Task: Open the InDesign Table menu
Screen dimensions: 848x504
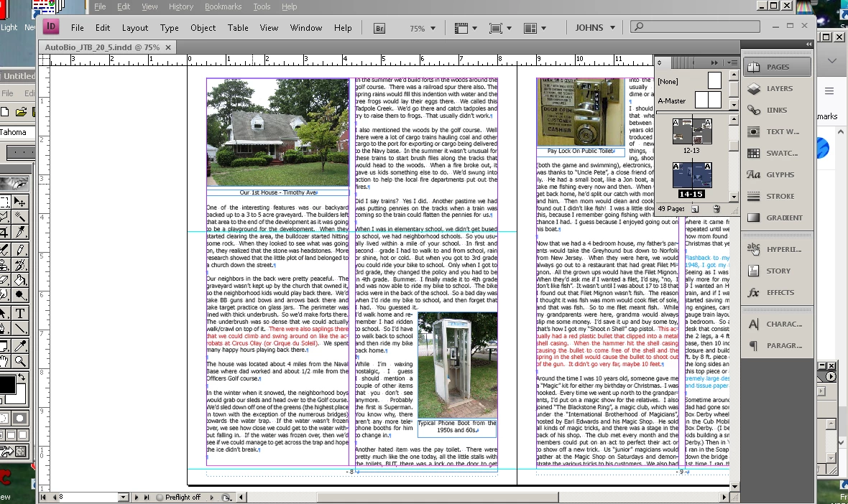Action: point(238,27)
